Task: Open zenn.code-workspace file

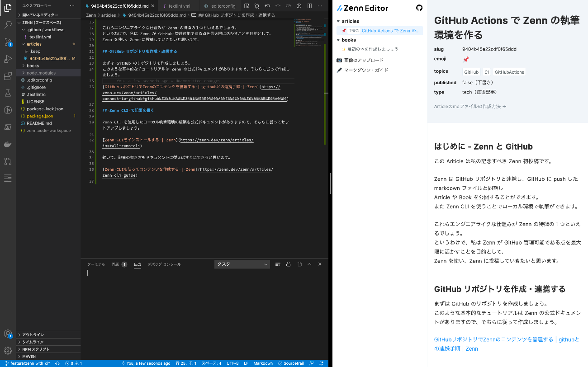Action: coord(48,131)
